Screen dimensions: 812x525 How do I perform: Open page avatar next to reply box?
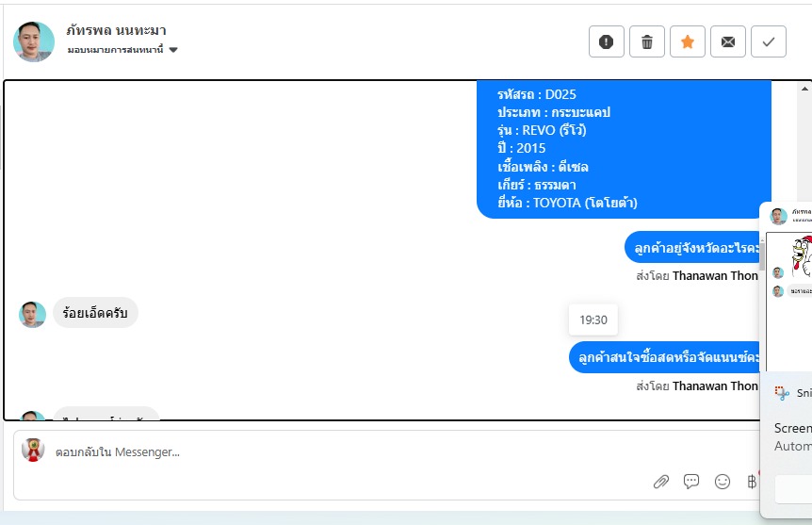pyautogui.click(x=33, y=450)
